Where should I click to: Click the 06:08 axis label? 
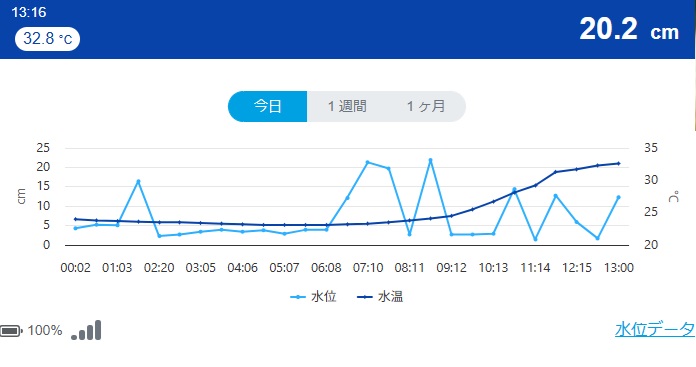coord(326,268)
